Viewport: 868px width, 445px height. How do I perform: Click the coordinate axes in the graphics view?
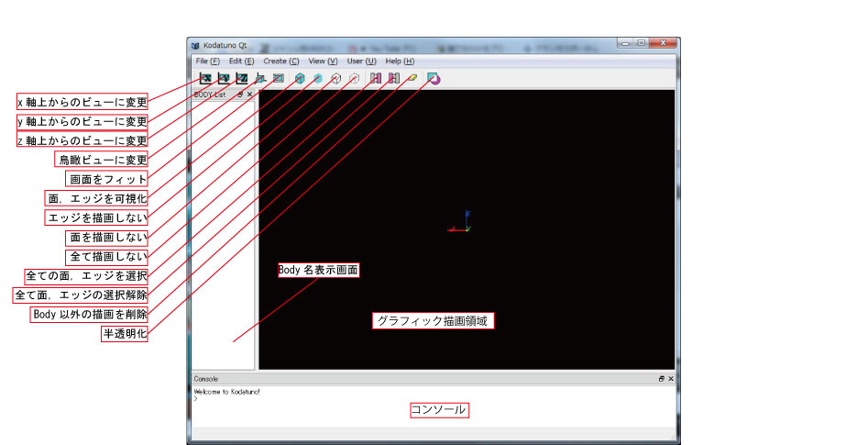tap(460, 221)
